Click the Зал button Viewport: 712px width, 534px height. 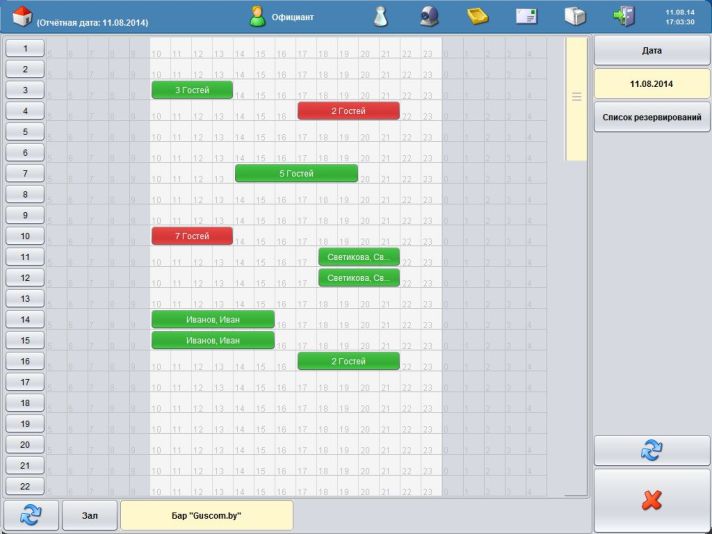[89, 515]
